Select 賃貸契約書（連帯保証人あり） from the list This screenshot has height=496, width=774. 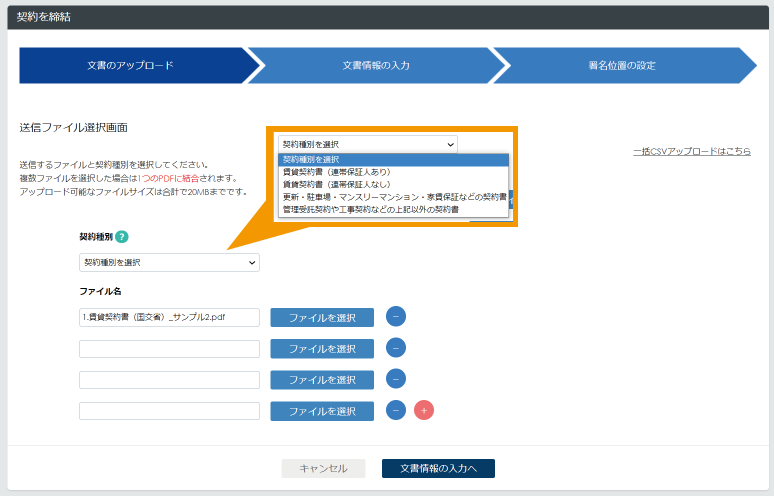point(393,172)
